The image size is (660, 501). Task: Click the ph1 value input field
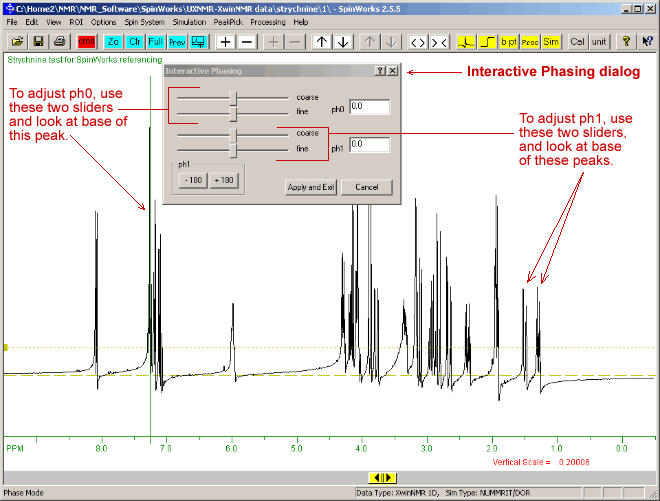(x=370, y=145)
